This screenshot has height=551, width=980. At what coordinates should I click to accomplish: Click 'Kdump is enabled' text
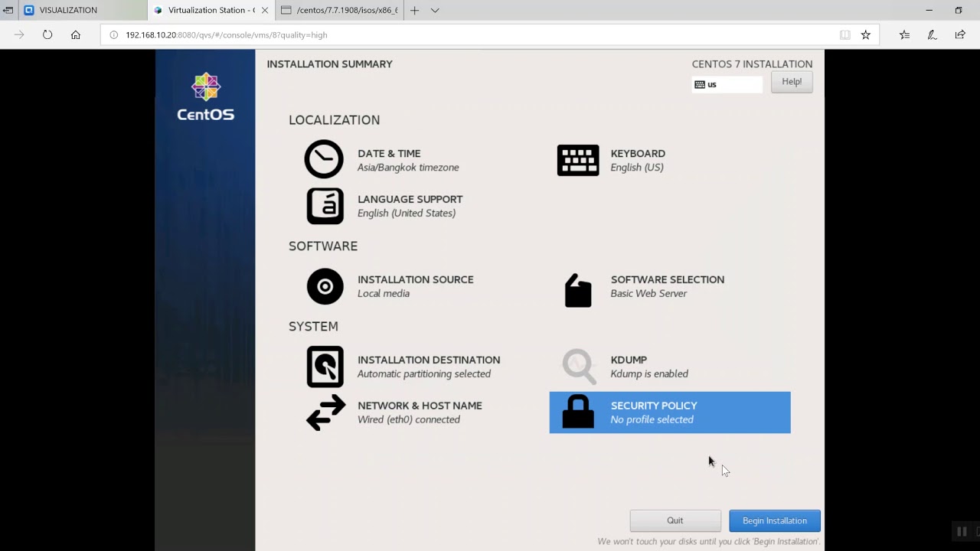pos(649,374)
